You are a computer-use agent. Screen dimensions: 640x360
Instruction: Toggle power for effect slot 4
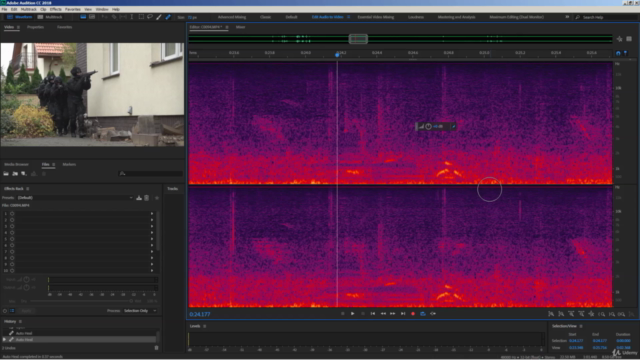point(12,233)
